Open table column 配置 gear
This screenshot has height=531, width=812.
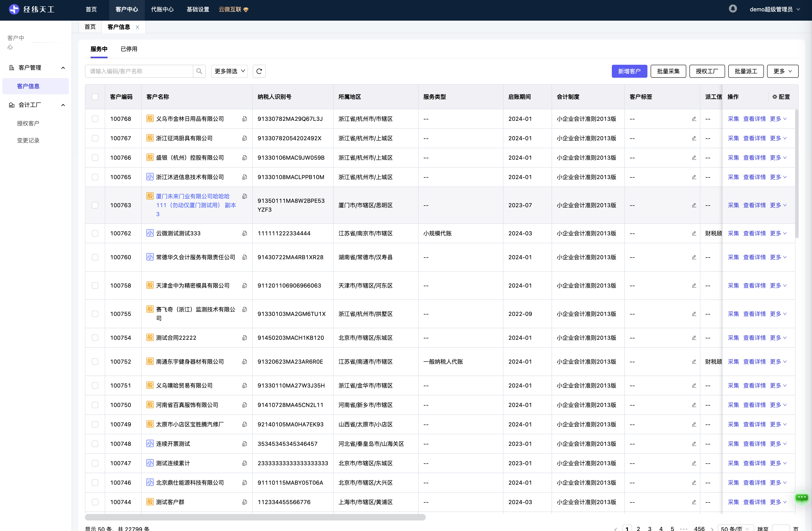781,97
